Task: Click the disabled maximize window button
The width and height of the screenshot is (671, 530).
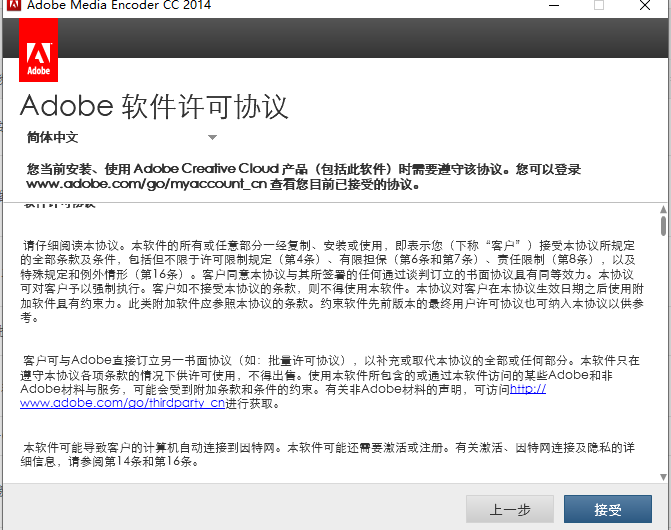Action: click(x=599, y=5)
